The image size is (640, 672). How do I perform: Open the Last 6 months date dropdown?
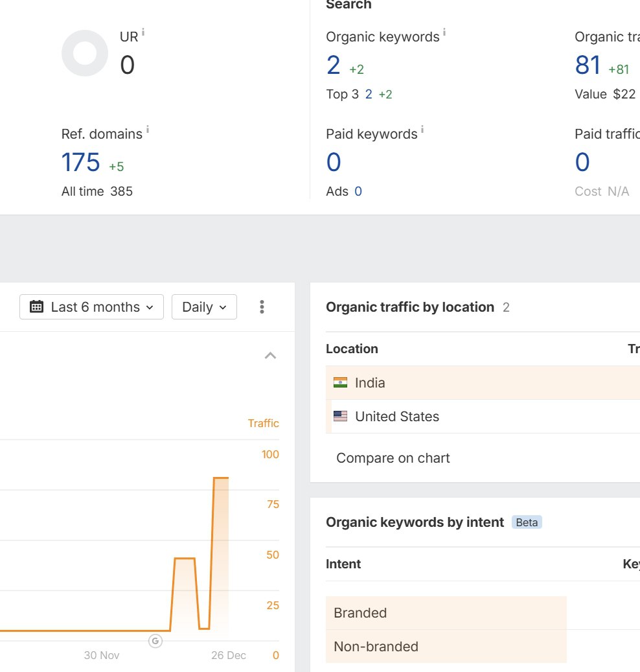91,307
